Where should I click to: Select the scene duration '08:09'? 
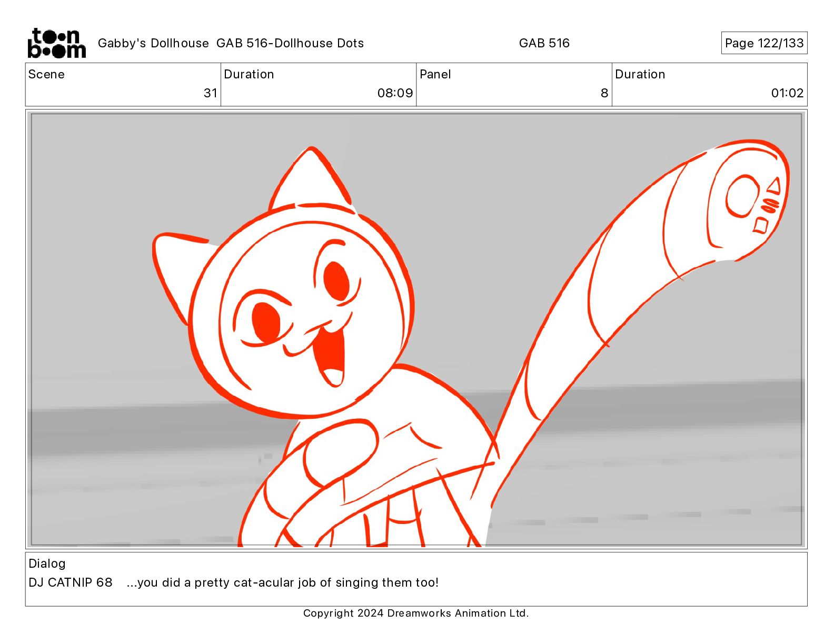tap(395, 93)
